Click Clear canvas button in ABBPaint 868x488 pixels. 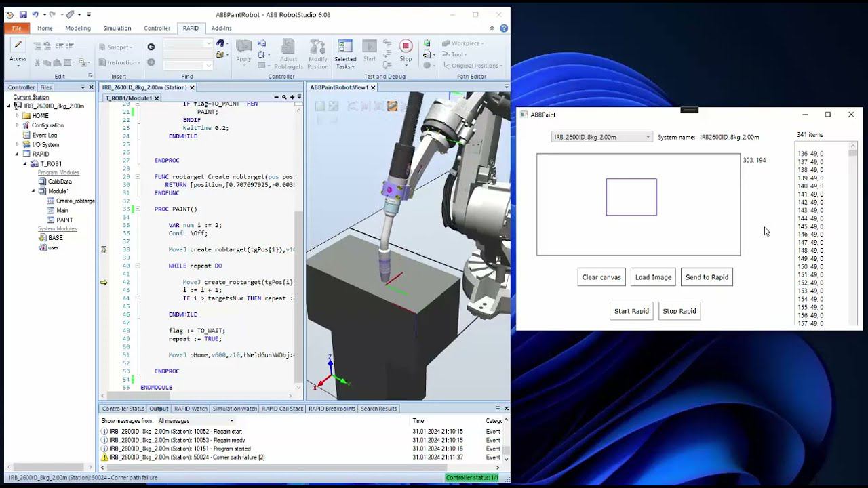coord(601,277)
